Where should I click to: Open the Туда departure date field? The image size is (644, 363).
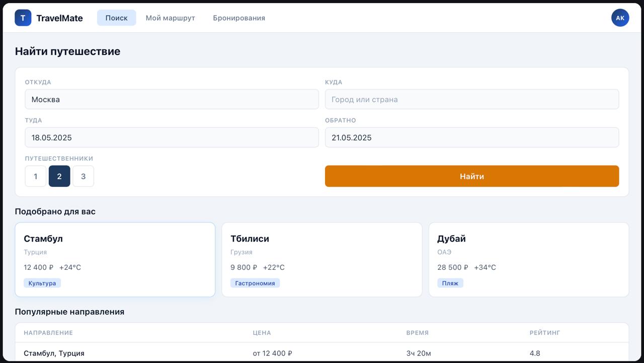172,137
